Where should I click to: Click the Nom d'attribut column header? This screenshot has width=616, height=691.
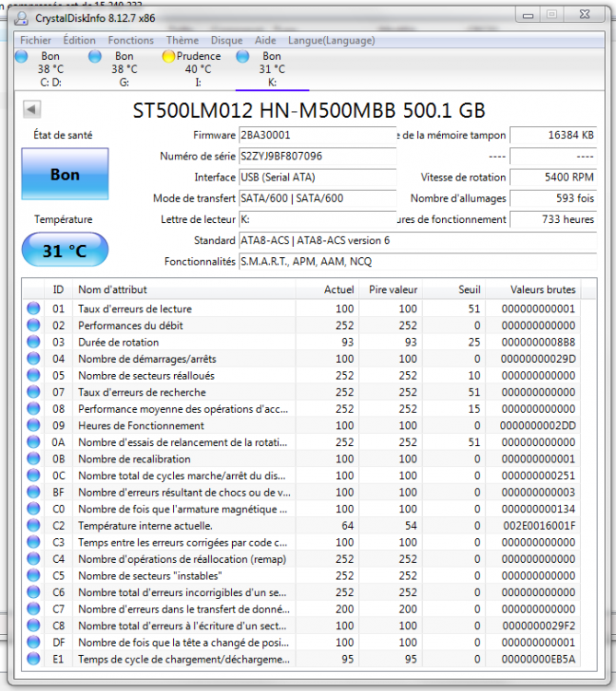184,289
